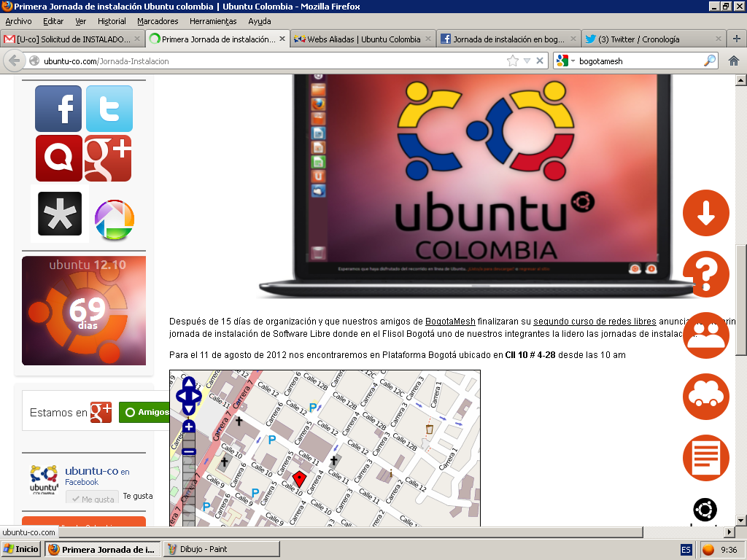Go back with the browser back arrow
The width and height of the screenshot is (747, 560).
[x=15, y=61]
